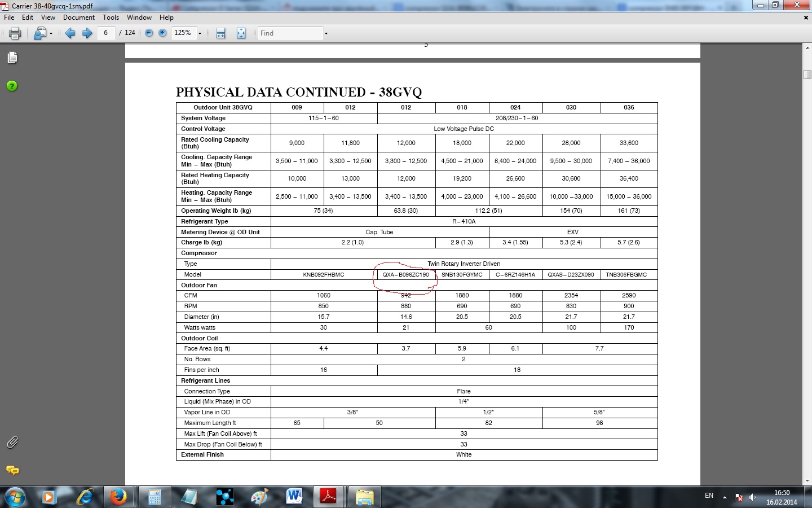Go to previous page with left arrow
The width and height of the screenshot is (812, 508).
[70, 33]
